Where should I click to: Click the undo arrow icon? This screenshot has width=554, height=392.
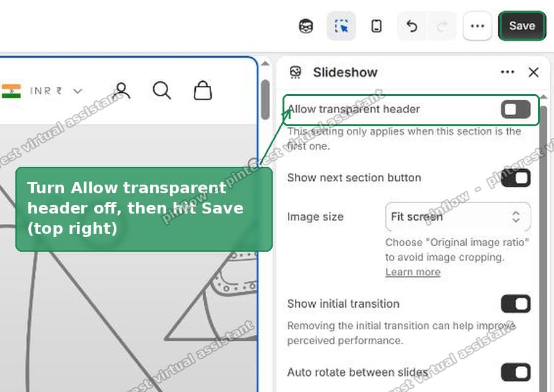point(412,26)
